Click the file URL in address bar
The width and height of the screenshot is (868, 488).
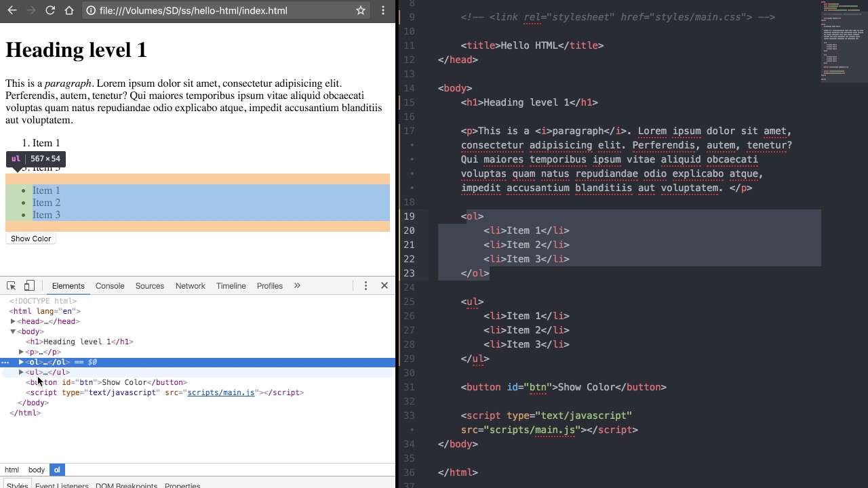click(193, 10)
